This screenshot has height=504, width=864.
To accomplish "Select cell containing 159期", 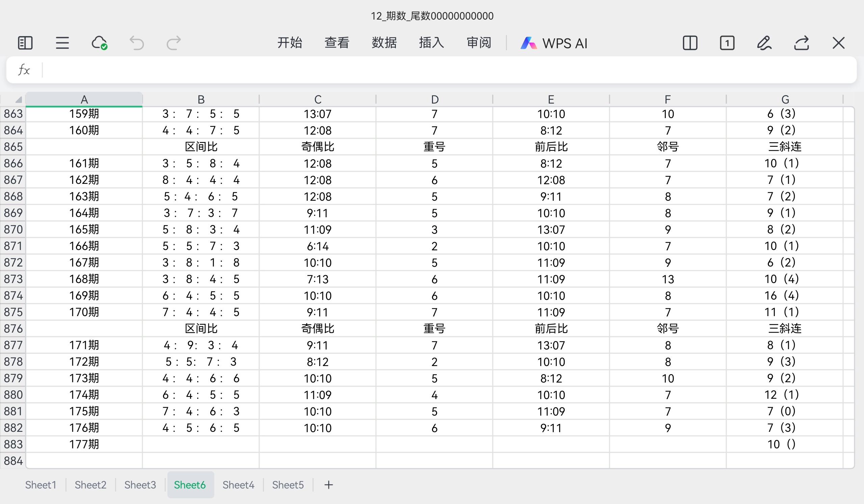I will click(x=84, y=114).
